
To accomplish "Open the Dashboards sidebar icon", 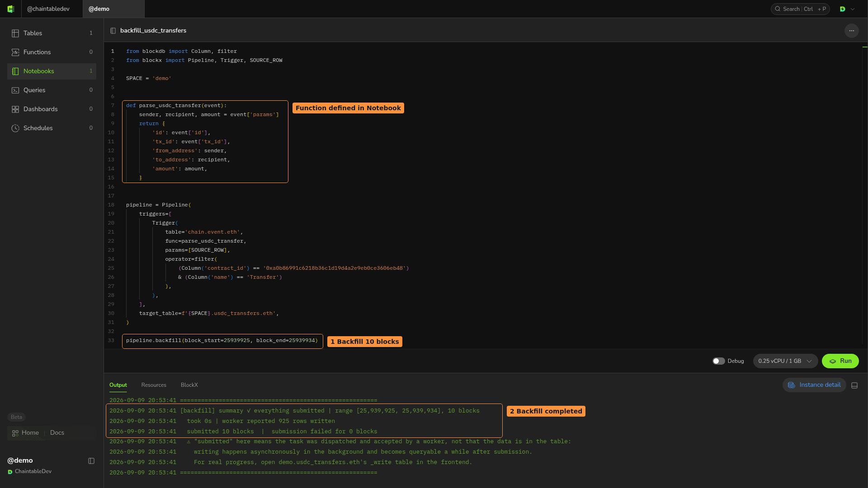I will (x=15, y=109).
